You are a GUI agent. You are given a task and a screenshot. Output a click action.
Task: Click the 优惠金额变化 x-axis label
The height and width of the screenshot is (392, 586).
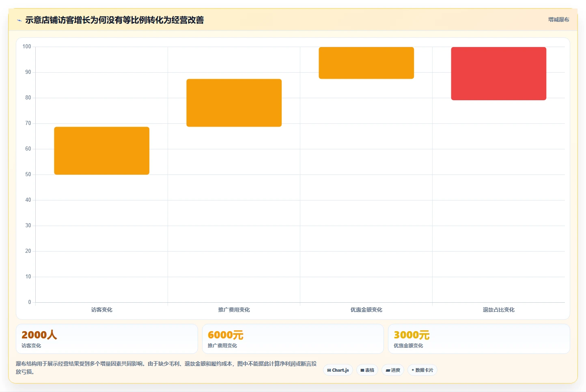366,310
